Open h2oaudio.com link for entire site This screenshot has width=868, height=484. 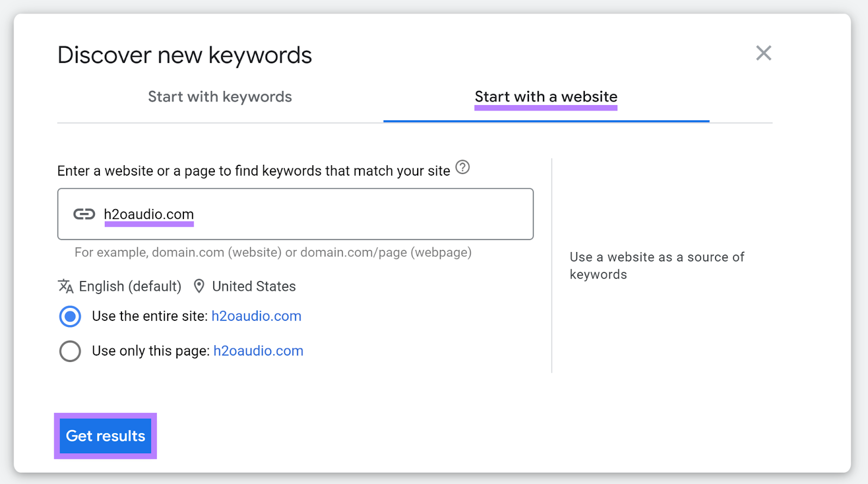pos(256,316)
